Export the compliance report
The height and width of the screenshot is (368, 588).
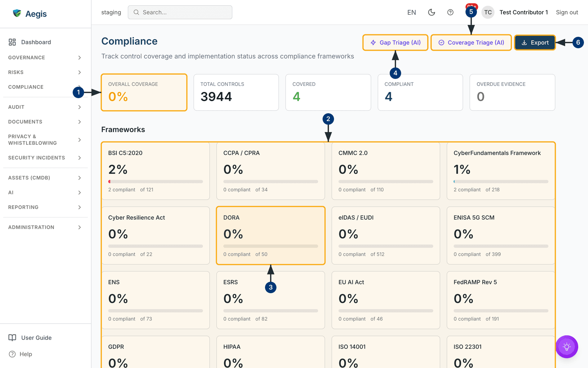[x=535, y=43]
